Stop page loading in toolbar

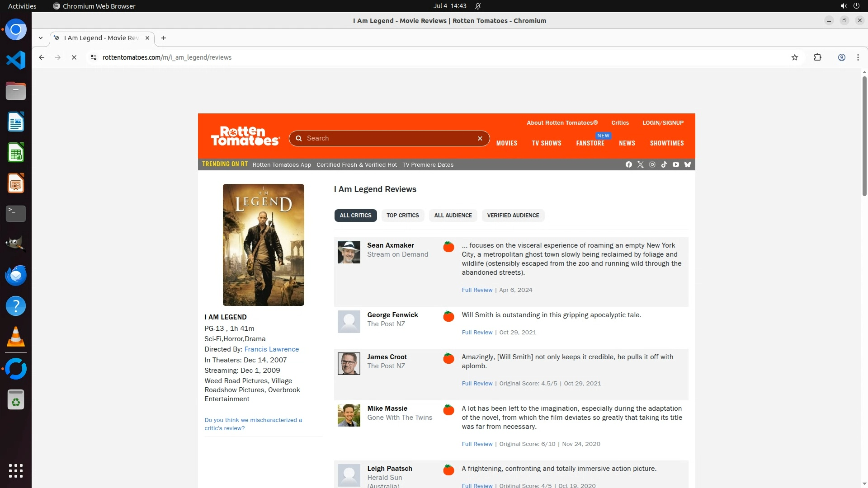coord(74,57)
